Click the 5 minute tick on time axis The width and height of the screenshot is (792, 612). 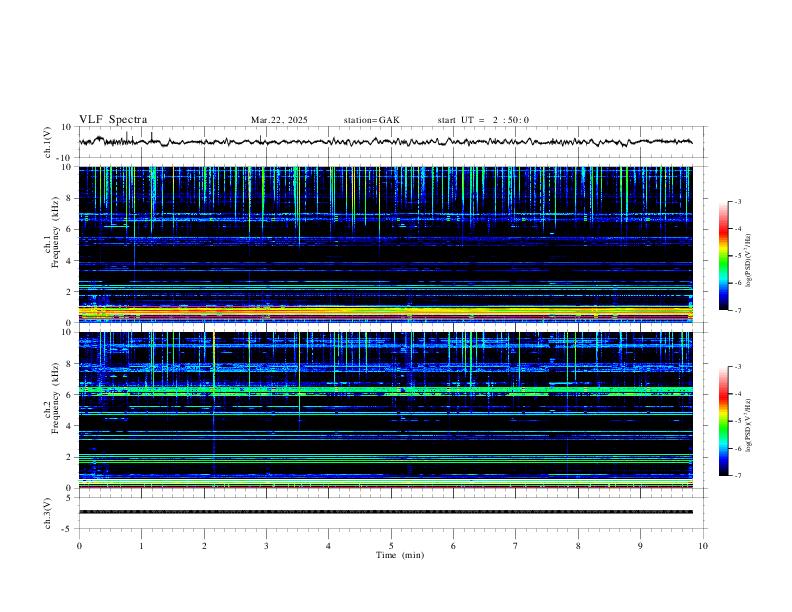(391, 546)
